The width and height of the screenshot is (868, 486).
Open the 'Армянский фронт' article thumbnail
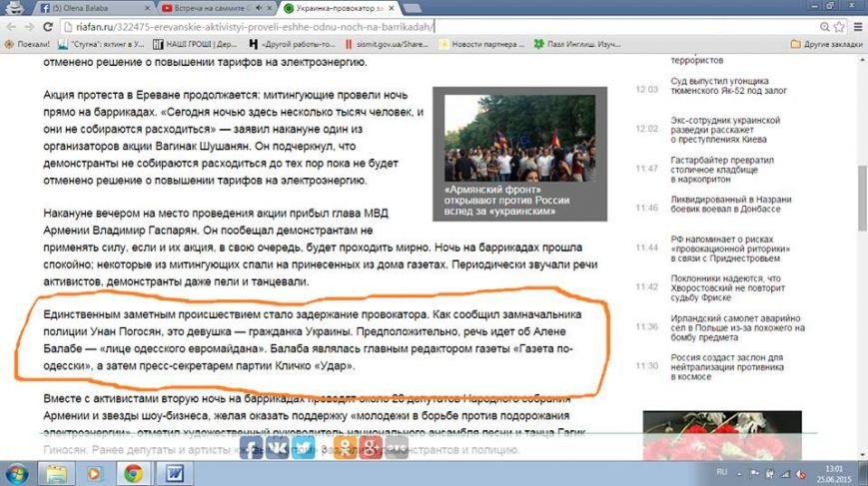[x=519, y=138]
